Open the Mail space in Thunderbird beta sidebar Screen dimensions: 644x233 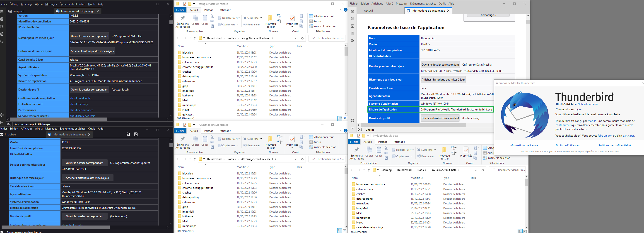pyautogui.click(x=352, y=11)
